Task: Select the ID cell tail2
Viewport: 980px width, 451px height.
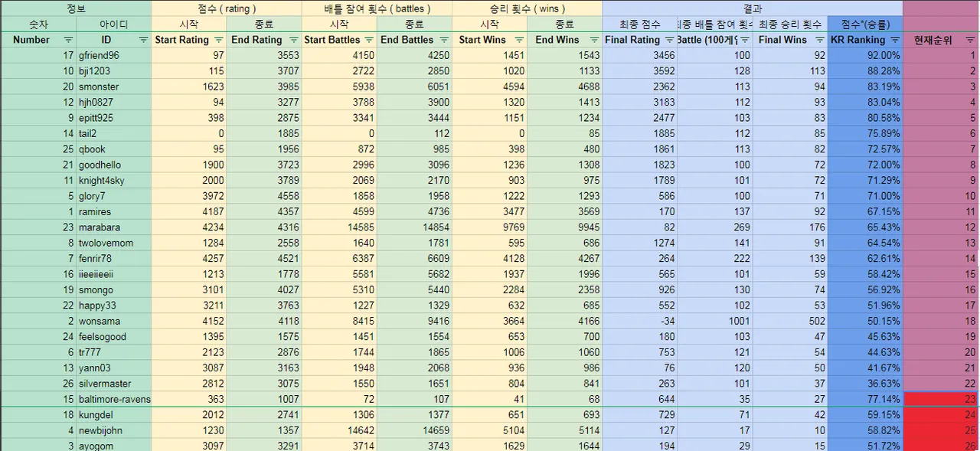Action: (114, 134)
